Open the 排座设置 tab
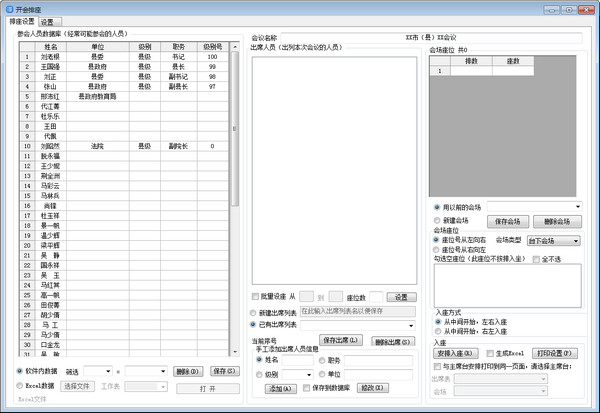Viewport: 600px width, 413px height. (20, 21)
